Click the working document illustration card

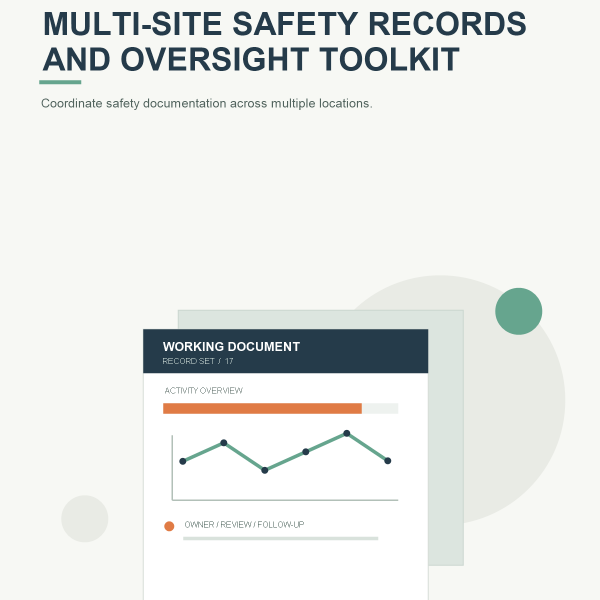[285, 464]
